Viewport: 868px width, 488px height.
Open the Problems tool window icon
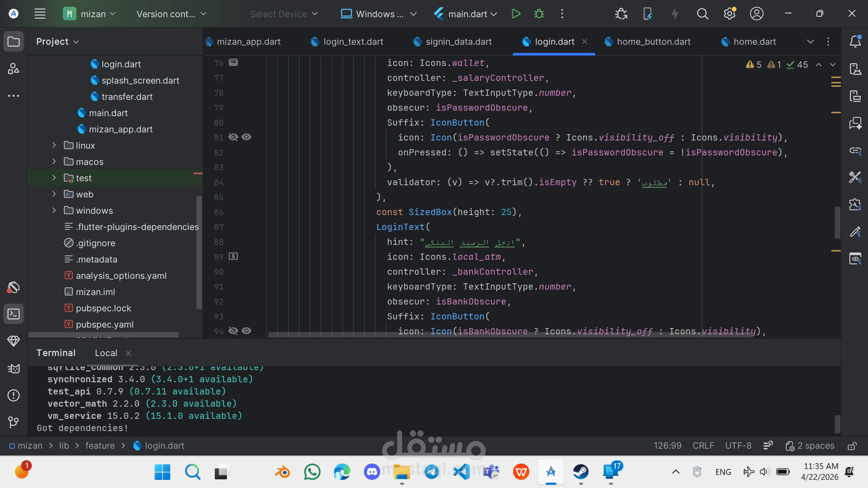click(14, 395)
